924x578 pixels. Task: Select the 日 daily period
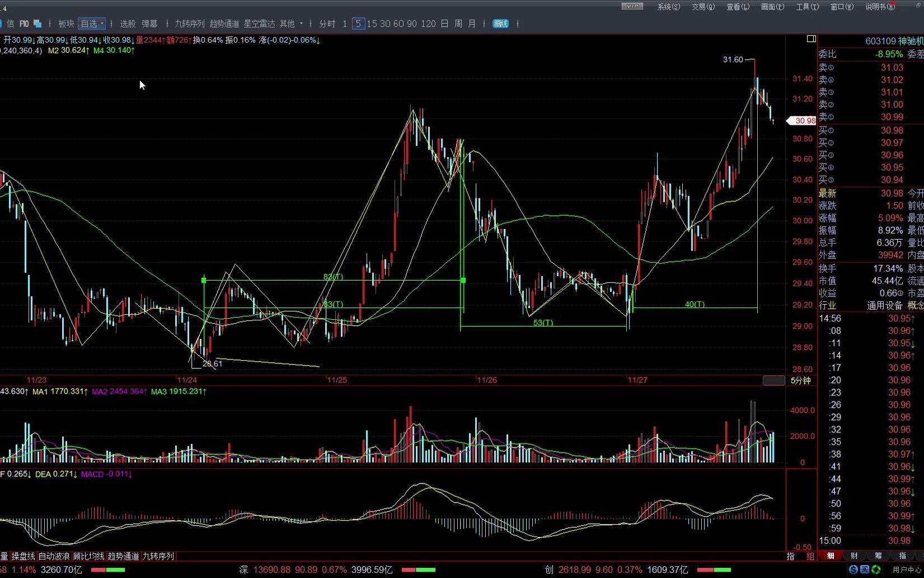[444, 24]
